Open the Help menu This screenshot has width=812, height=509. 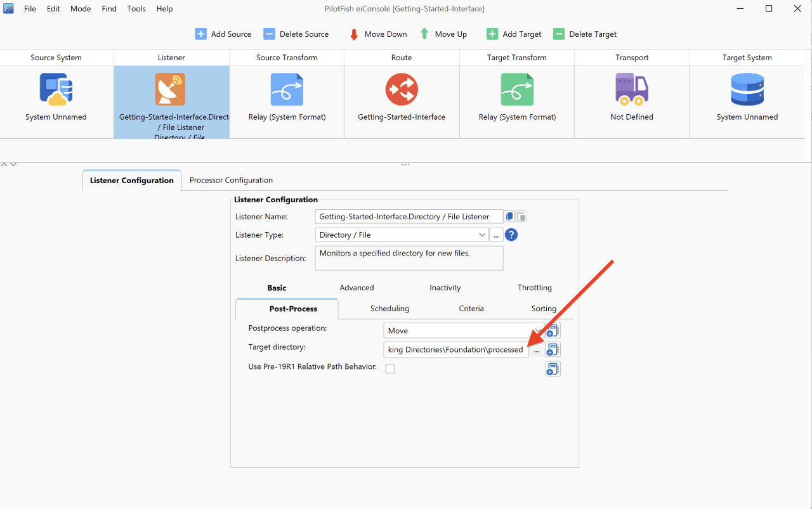click(164, 9)
